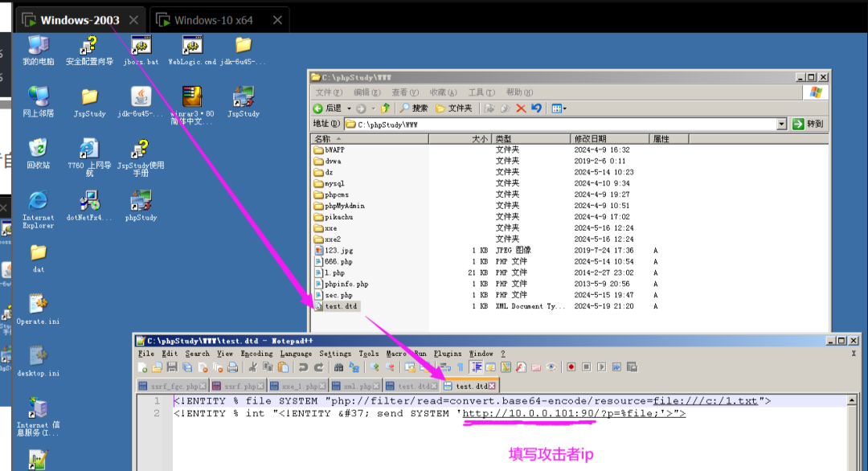Click the red Delete X icon in Explorer
The image size is (868, 471).
point(520,109)
